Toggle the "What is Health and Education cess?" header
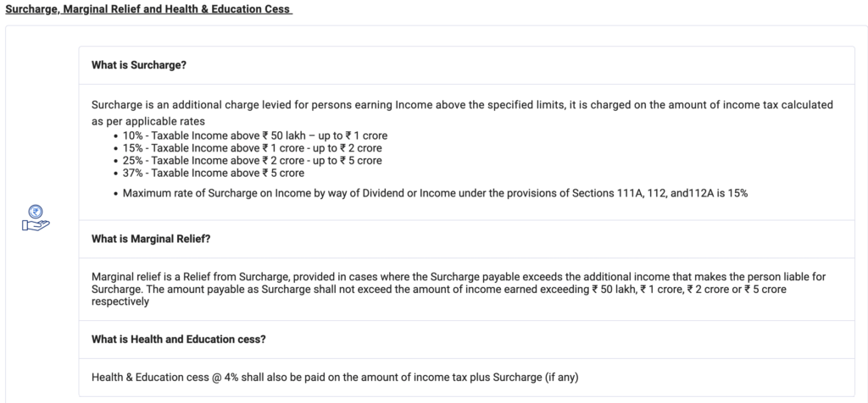The height and width of the screenshot is (403, 868). (x=179, y=340)
